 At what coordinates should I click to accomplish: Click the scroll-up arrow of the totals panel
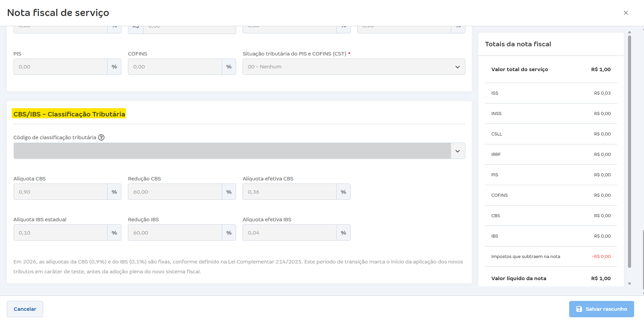click(x=629, y=32)
